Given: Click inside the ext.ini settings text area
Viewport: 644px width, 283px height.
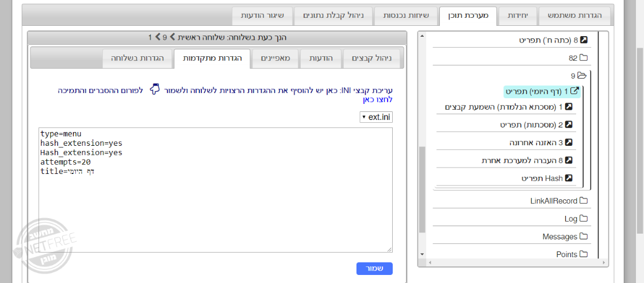Looking at the screenshot, I should (216, 190).
